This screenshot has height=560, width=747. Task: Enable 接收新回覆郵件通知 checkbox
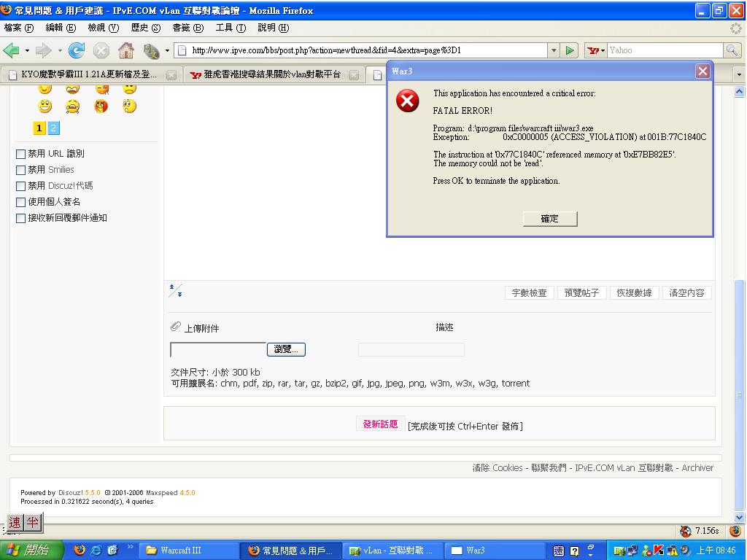20,219
